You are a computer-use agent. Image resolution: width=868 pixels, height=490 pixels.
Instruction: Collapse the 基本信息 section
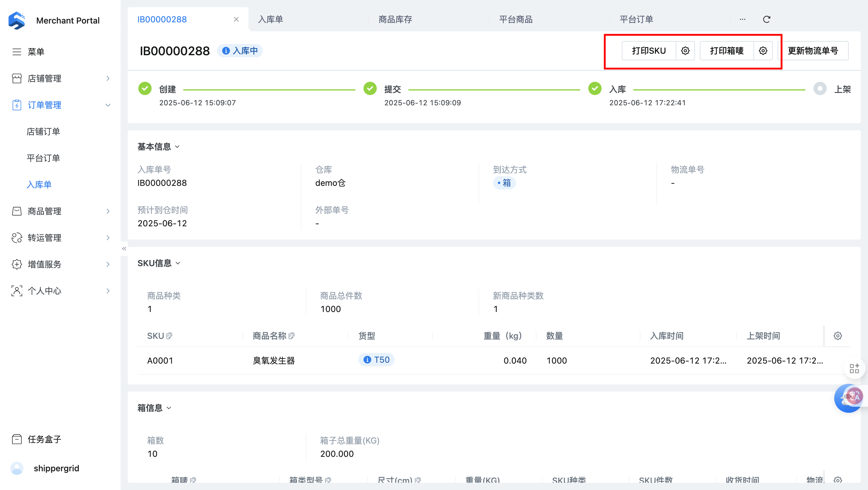tap(177, 147)
